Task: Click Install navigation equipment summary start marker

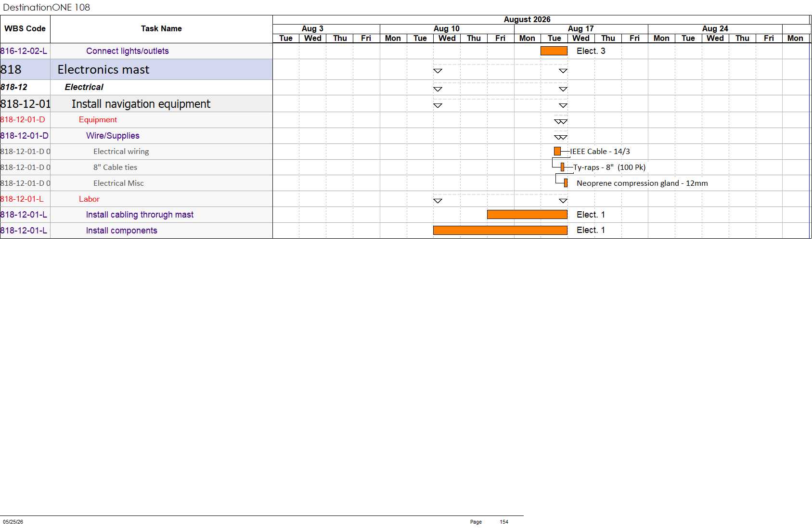Action: point(438,105)
